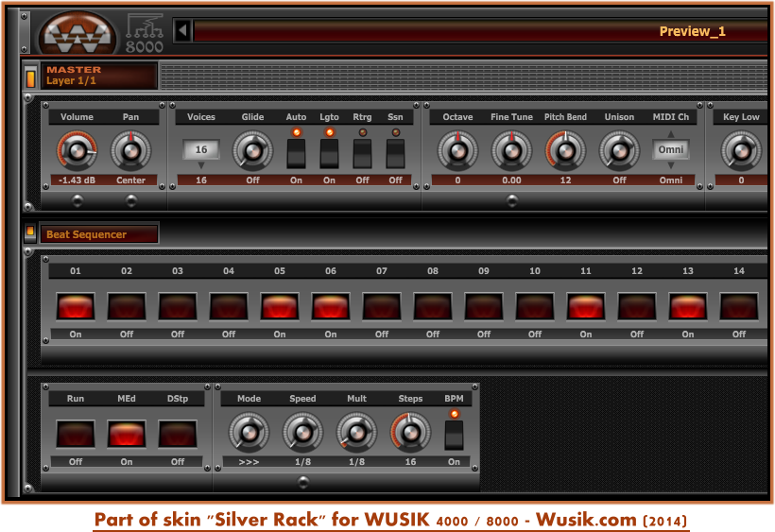Click the Glide knob
Image resolution: width=775 pixels, height=532 pixels.
pos(252,150)
